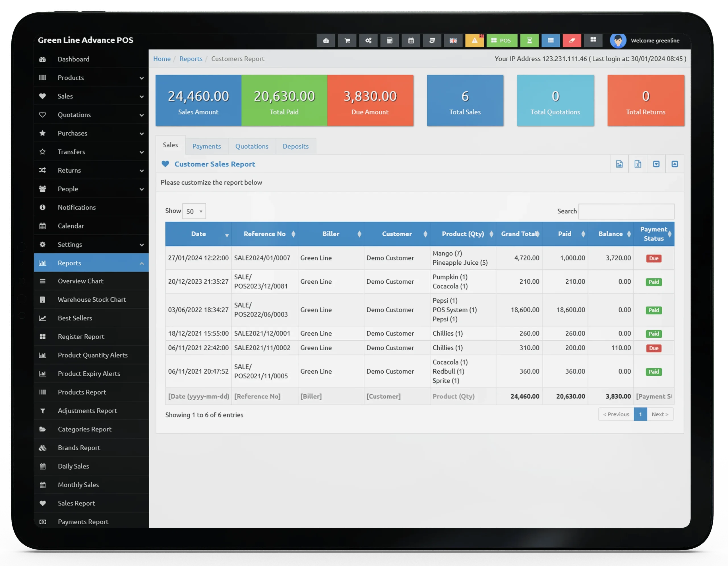Image resolution: width=728 pixels, height=566 pixels.
Task: Open the green POS button
Action: pos(501,40)
